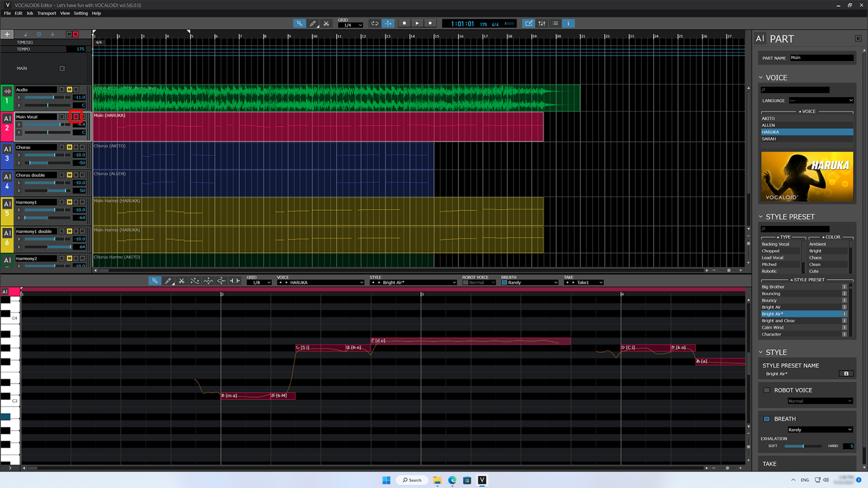Select the Pencil tool in the top toolbar
868x488 pixels.
(313, 23)
